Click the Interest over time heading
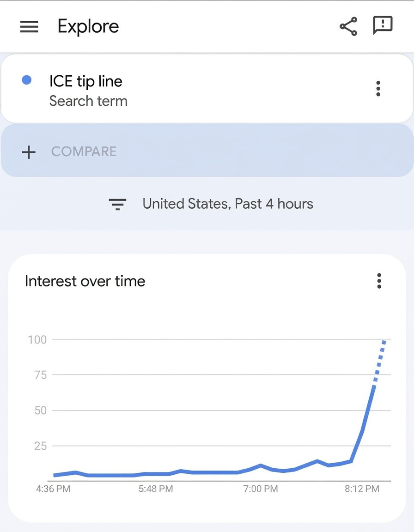This screenshot has width=414, height=532. coord(85,281)
